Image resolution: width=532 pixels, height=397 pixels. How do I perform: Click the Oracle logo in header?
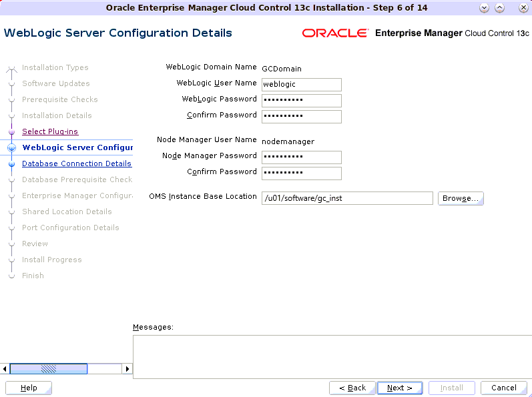pyautogui.click(x=335, y=33)
